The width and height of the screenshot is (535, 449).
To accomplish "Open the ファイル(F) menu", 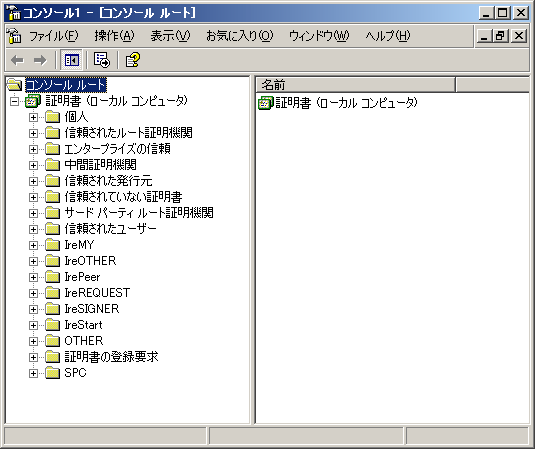I will point(54,35).
